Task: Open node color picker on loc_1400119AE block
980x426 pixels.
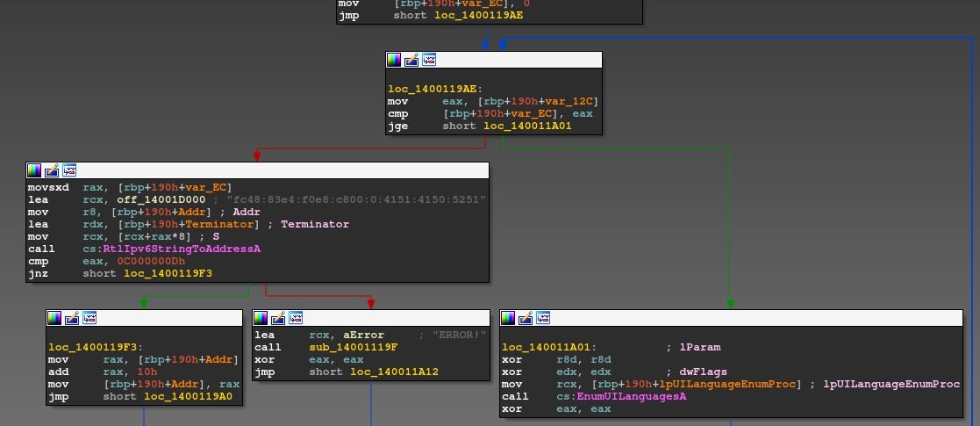Action: (394, 60)
